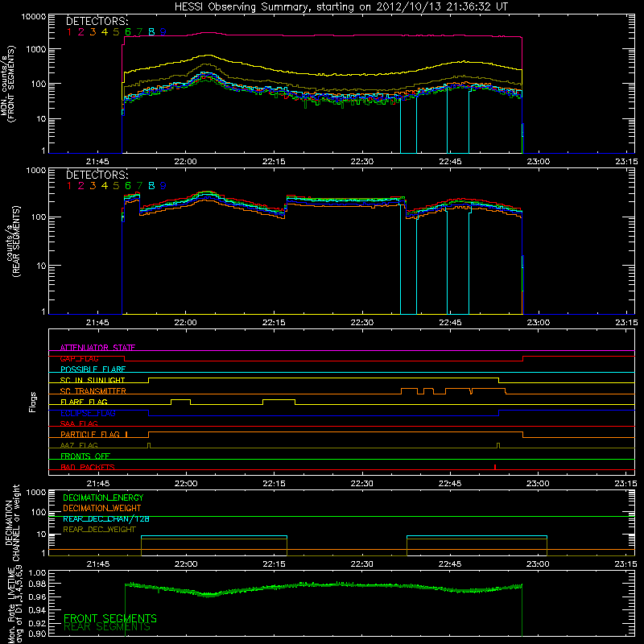
Task: Click the counts/s (REAR SEGMENTS) axis title
Action: 12,242
